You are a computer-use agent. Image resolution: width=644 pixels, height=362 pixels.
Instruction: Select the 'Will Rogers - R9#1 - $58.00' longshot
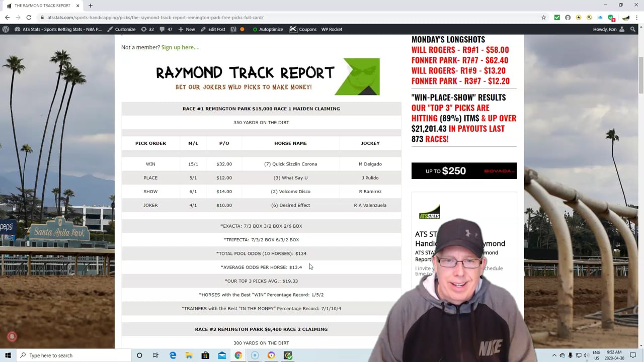point(460,50)
